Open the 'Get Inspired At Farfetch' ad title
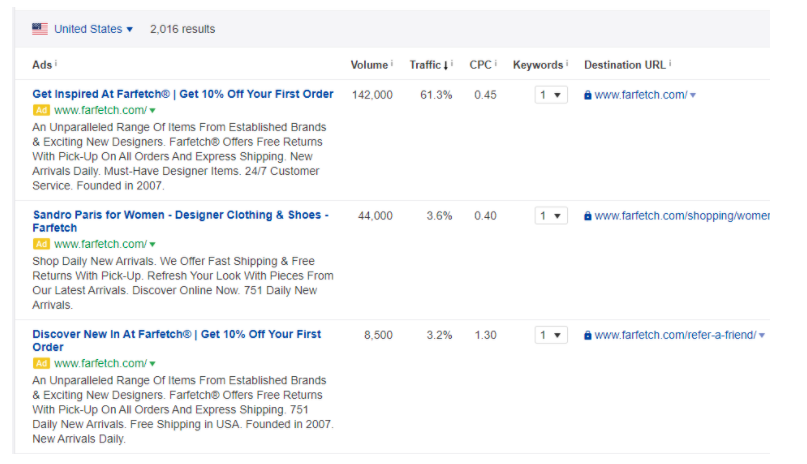807x464 pixels. point(183,94)
